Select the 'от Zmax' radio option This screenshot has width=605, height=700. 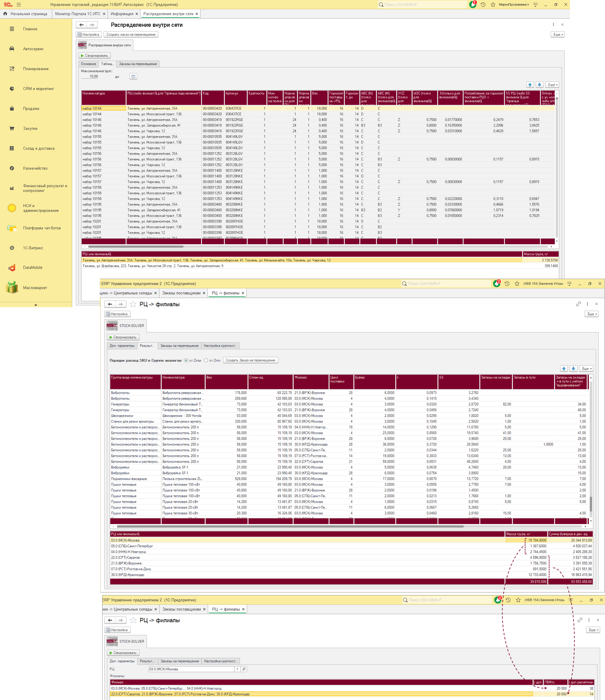pyautogui.click(x=186, y=360)
